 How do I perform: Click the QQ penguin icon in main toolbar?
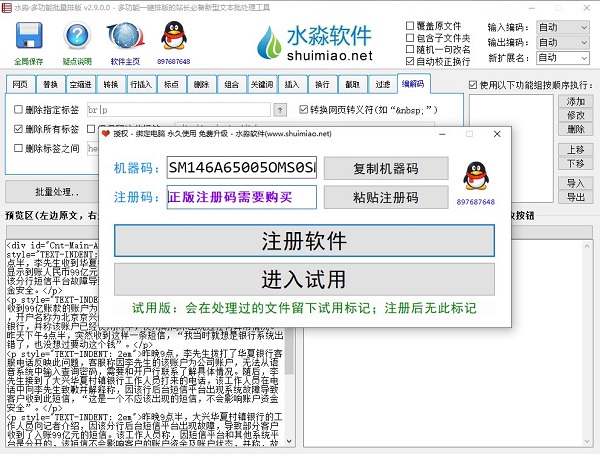tap(174, 36)
